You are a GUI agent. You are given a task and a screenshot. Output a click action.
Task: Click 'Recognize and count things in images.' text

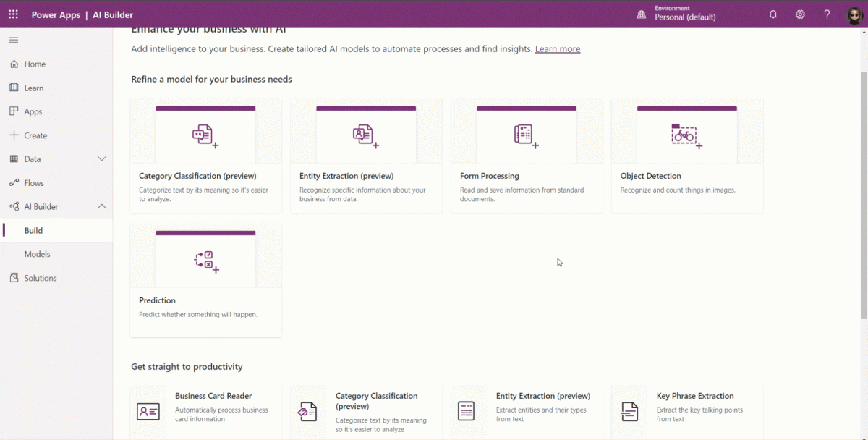pos(678,190)
